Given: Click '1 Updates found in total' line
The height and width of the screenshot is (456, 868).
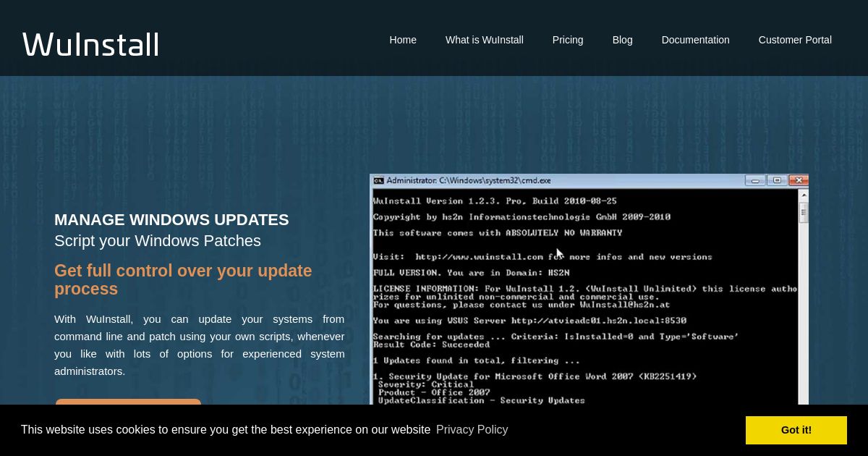Looking at the screenshot, I should point(476,360).
